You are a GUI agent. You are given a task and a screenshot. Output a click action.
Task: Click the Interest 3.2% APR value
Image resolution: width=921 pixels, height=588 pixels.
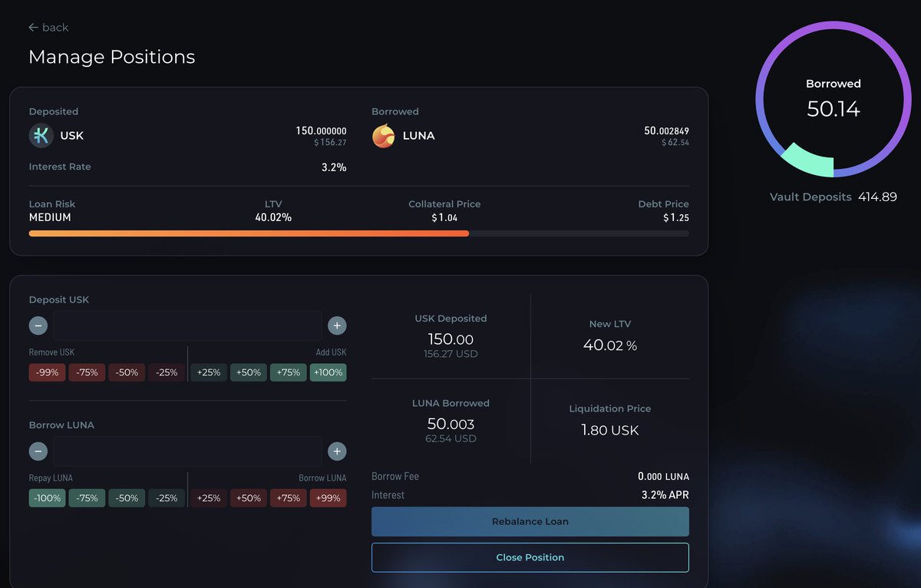665,495
